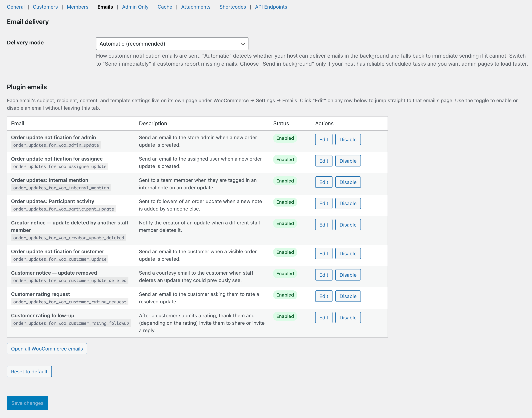Switch to the Customers tab
Screen dimensions: 532x418
click(x=45, y=7)
